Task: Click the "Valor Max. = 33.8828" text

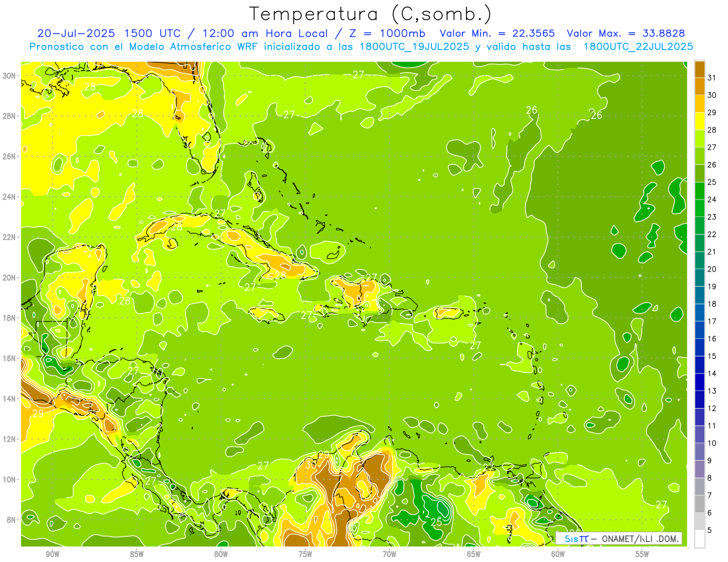Action: pyautogui.click(x=626, y=33)
